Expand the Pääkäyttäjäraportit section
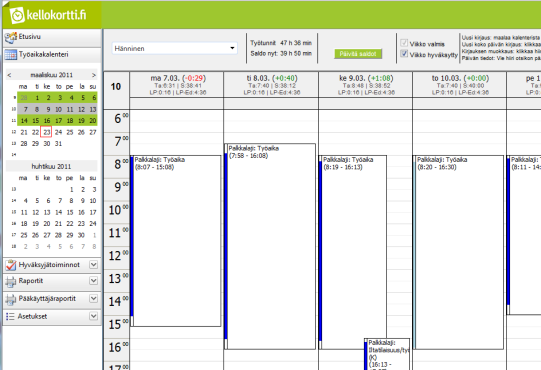 pos(94,298)
